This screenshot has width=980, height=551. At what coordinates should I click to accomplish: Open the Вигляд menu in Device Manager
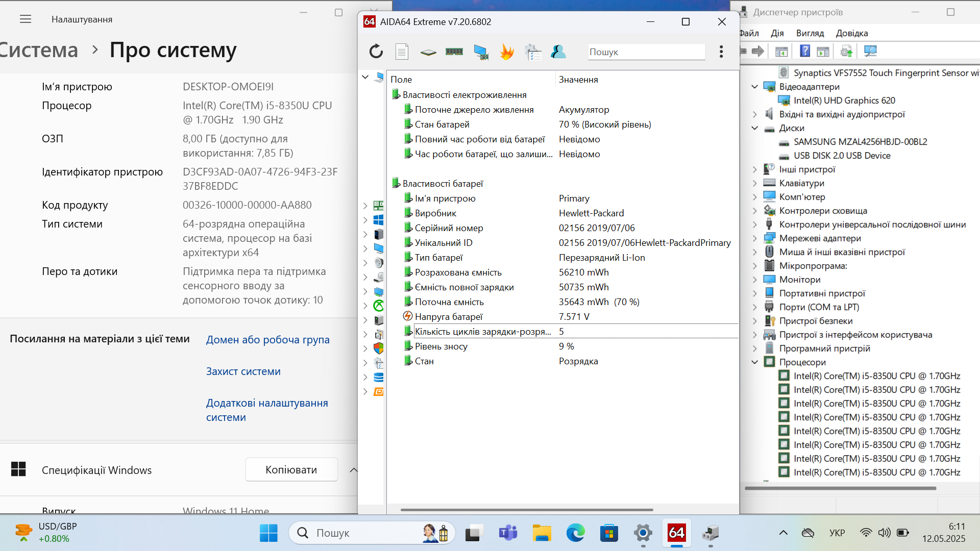(810, 33)
